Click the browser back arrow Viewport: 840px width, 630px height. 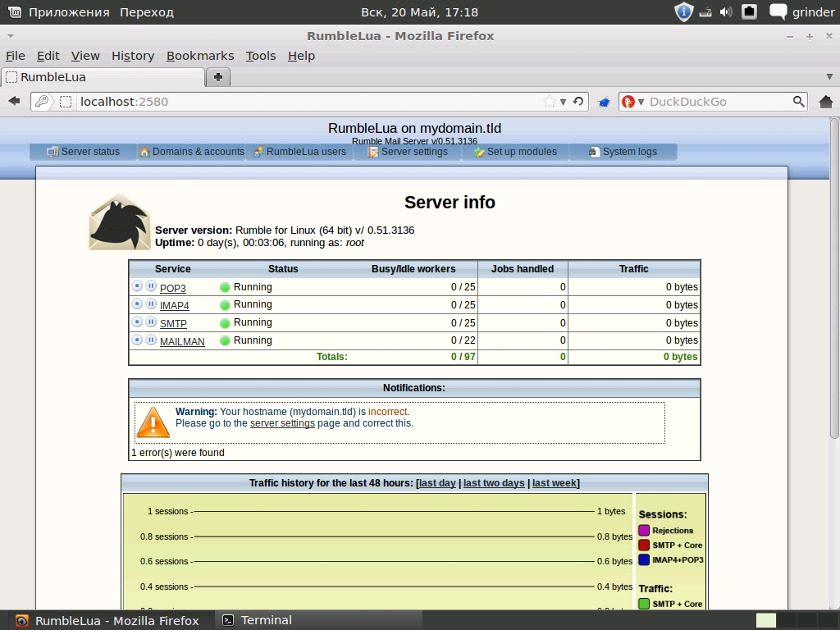point(15,101)
